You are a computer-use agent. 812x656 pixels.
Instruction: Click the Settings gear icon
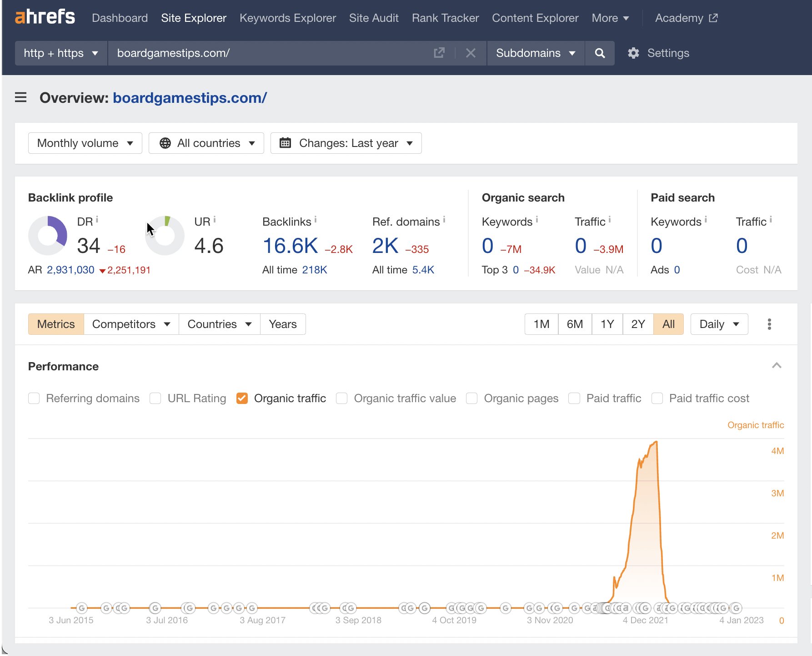tap(633, 53)
